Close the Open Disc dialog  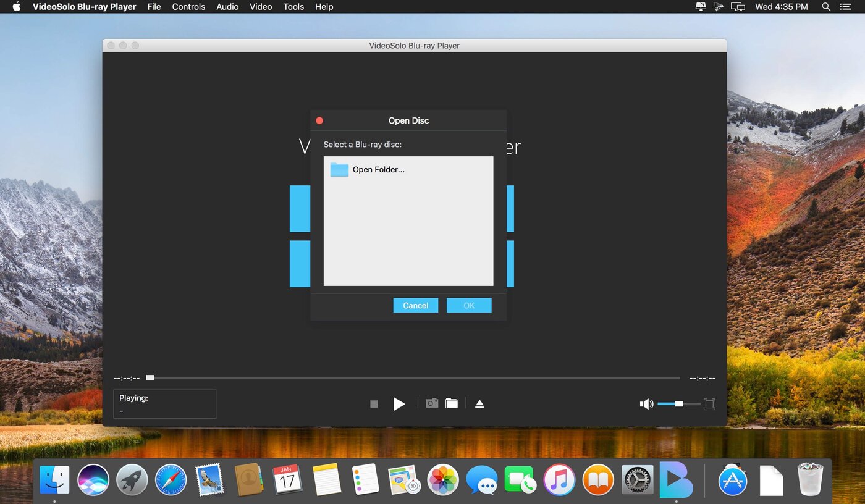(319, 120)
